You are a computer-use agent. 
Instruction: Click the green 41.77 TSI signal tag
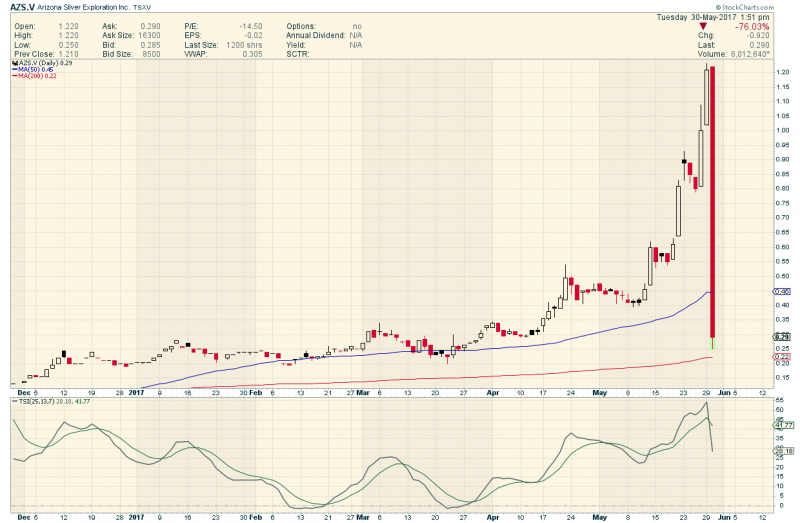tap(783, 425)
